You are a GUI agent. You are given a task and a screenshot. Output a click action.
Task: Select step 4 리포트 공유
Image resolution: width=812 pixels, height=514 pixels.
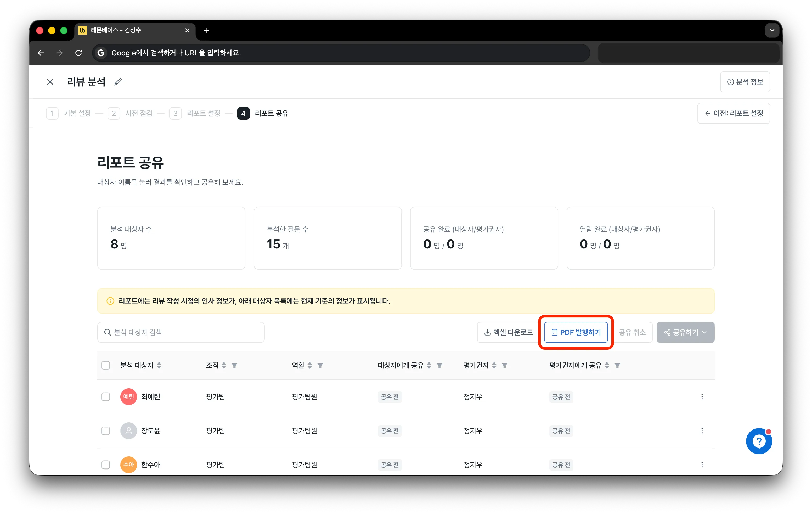coord(263,113)
